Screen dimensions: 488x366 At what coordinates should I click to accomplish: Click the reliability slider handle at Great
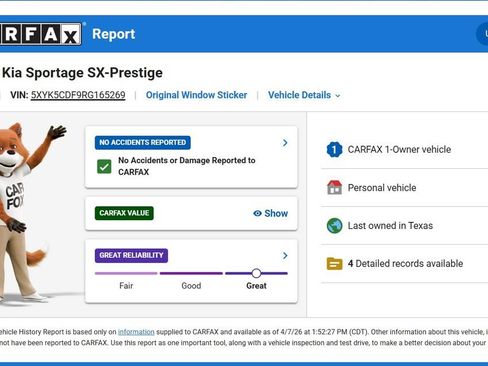(x=256, y=273)
